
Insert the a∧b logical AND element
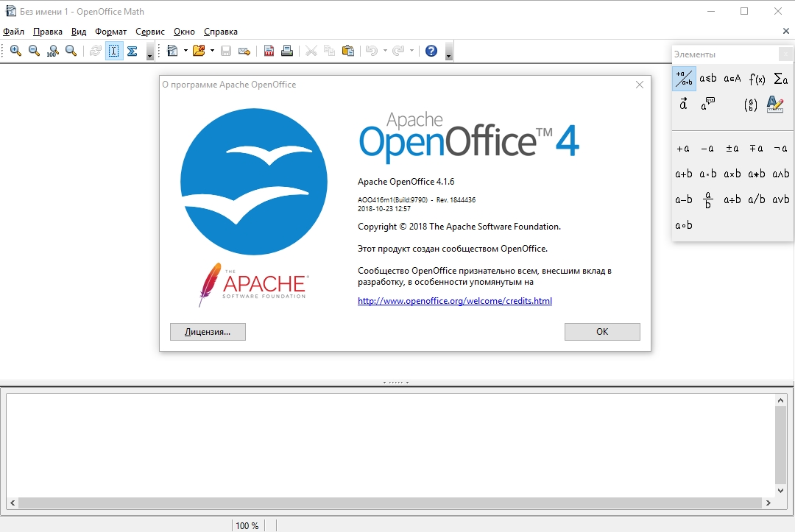781,174
